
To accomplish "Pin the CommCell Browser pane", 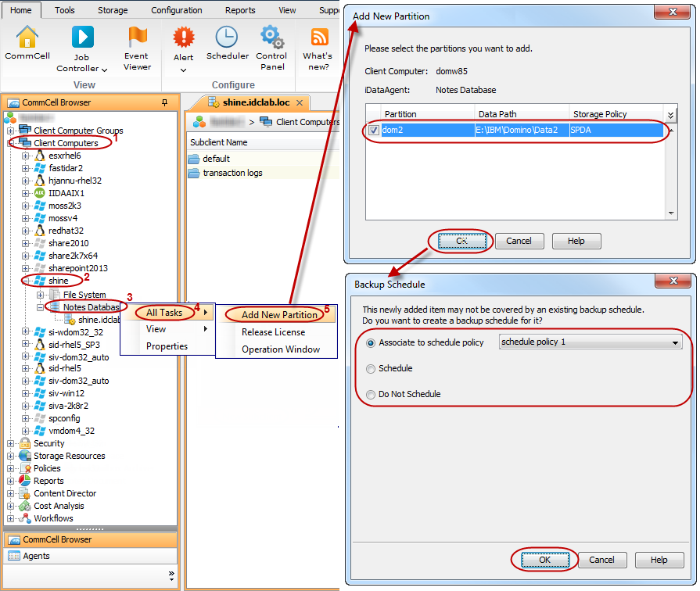I will (x=165, y=102).
